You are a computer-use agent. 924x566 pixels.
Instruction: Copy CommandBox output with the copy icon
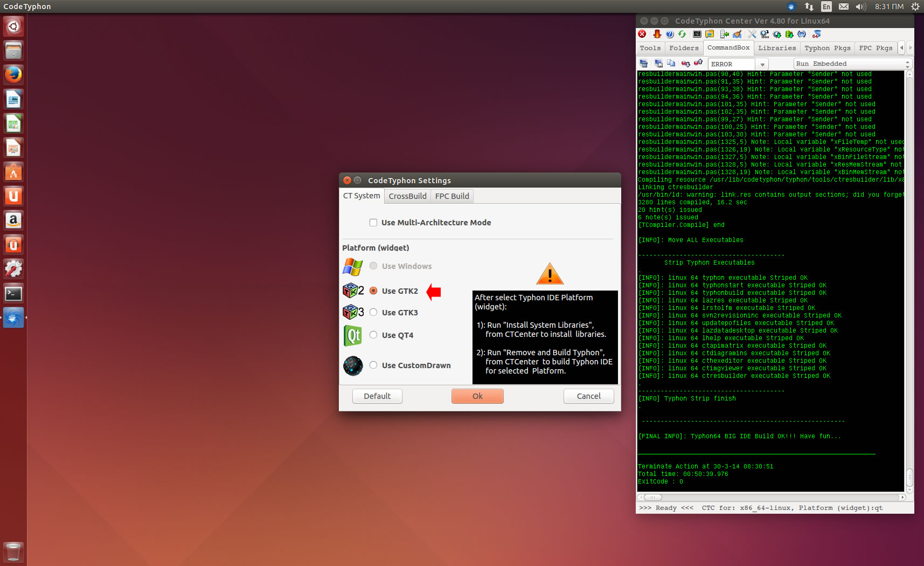(671, 64)
